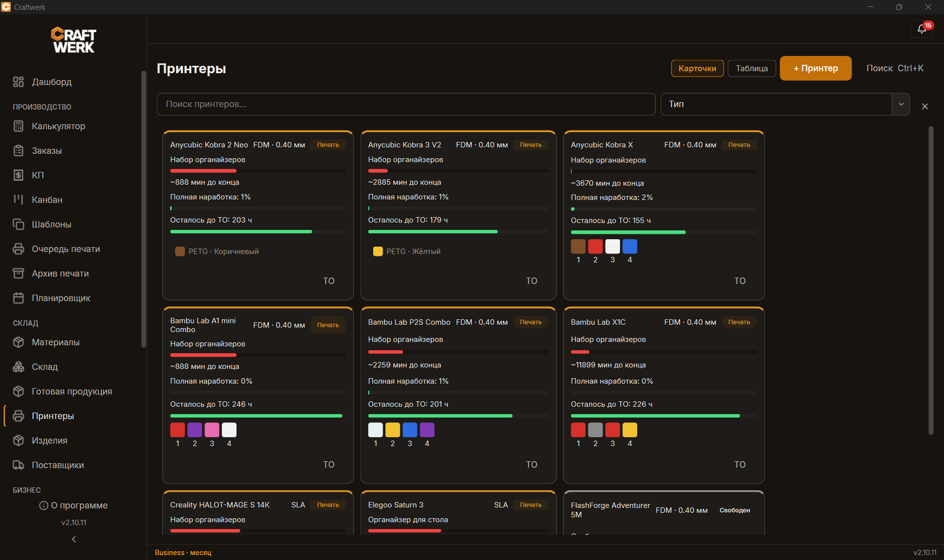Click the sidebar vertical scrollbar
944x560 pixels.
(144, 209)
